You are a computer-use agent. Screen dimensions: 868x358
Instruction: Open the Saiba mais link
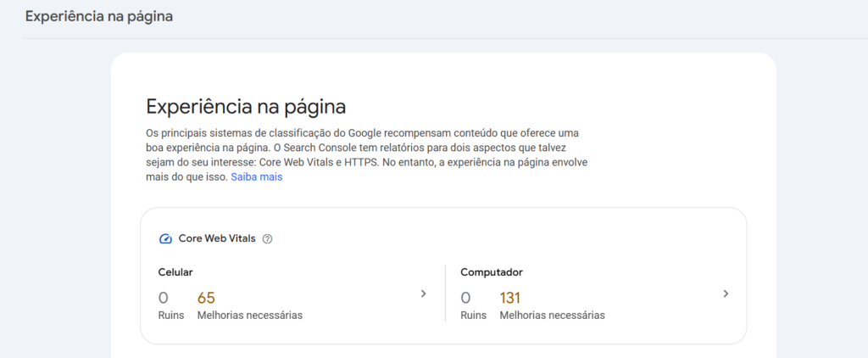256,177
